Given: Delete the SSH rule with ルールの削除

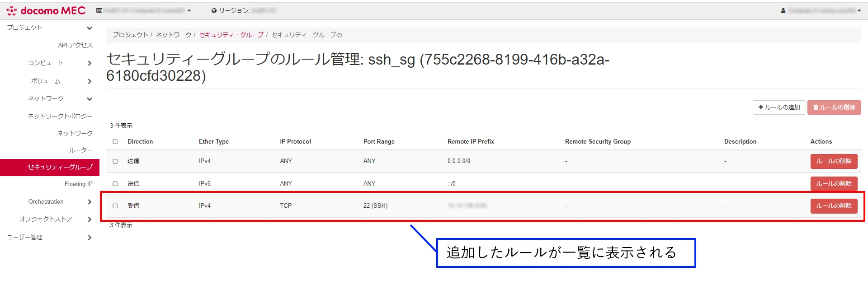Looking at the screenshot, I should tap(833, 206).
